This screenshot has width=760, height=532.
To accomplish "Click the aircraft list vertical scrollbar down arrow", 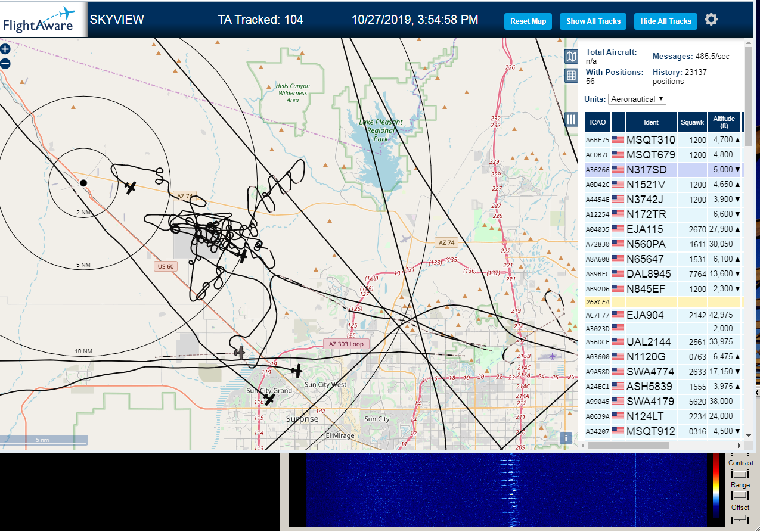I will pyautogui.click(x=748, y=436).
